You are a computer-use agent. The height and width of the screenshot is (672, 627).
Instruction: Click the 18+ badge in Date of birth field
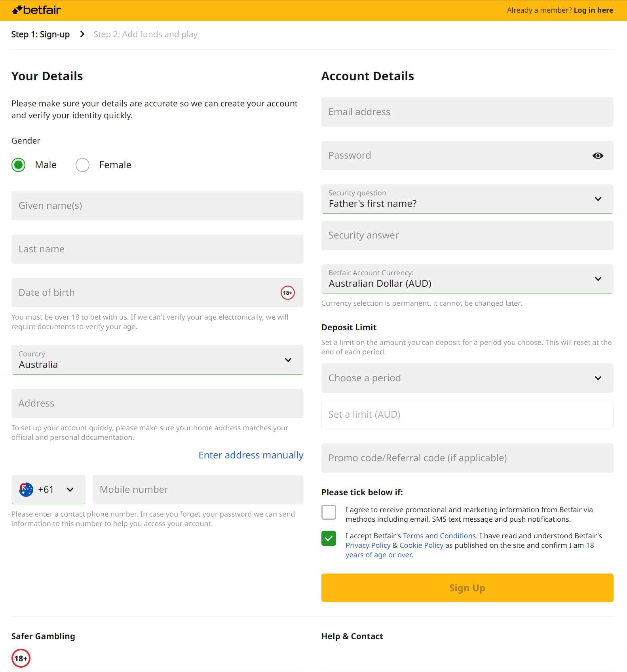(288, 293)
